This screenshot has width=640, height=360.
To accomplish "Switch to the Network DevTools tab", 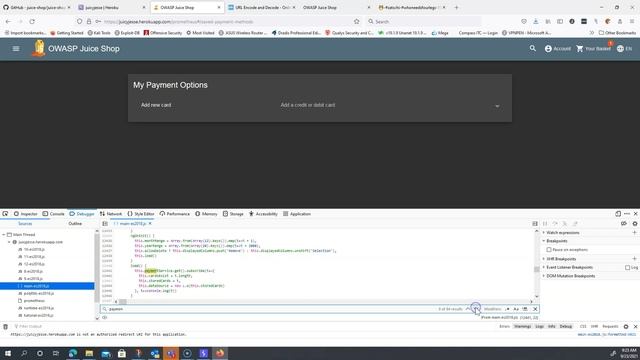I will point(111,213).
